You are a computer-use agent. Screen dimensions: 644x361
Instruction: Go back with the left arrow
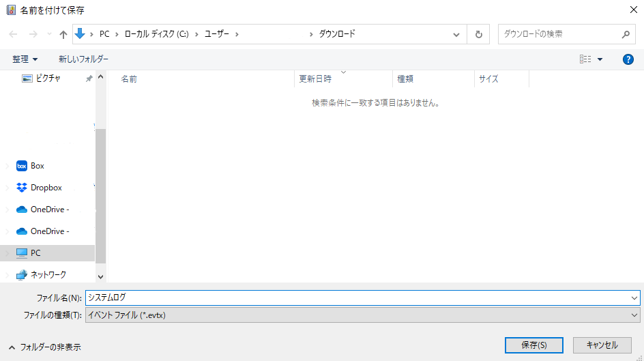click(x=13, y=35)
